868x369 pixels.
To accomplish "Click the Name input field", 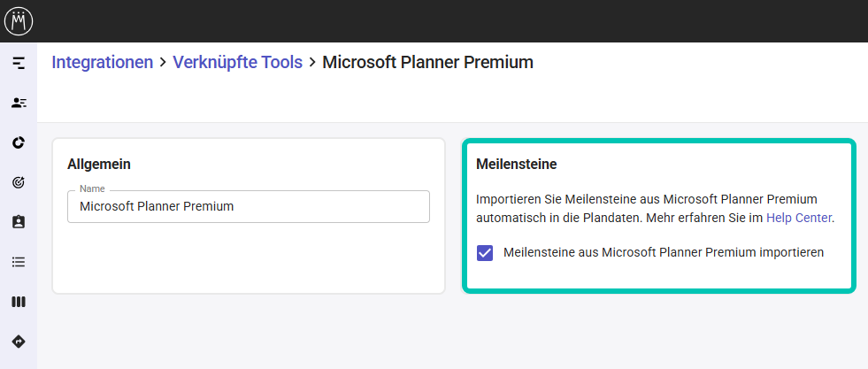I will click(249, 207).
